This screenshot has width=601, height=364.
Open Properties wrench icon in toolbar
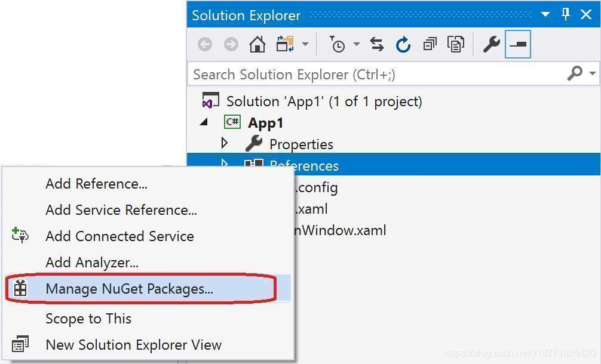[x=492, y=44]
